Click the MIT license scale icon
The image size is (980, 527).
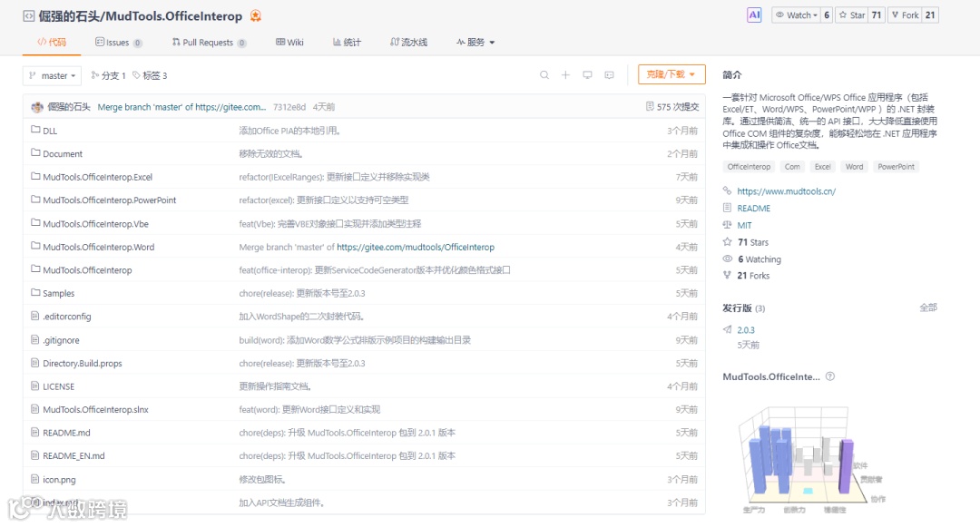point(727,225)
